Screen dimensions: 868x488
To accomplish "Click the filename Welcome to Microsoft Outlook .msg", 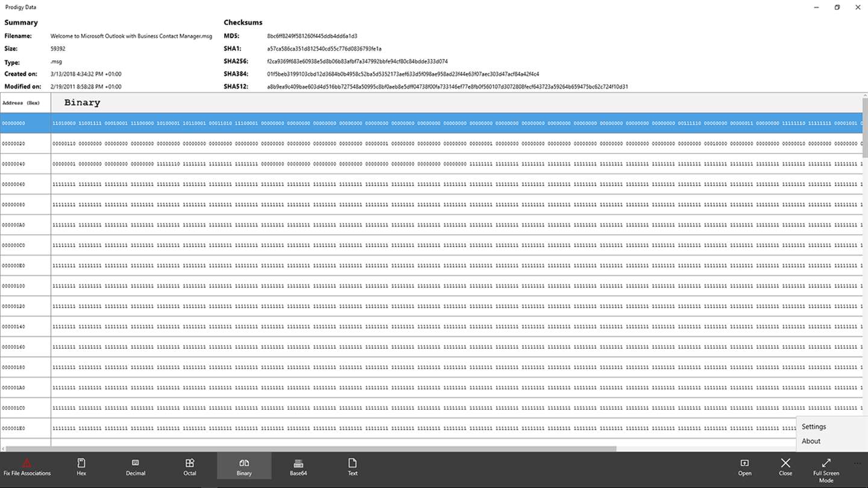I will click(x=131, y=36).
